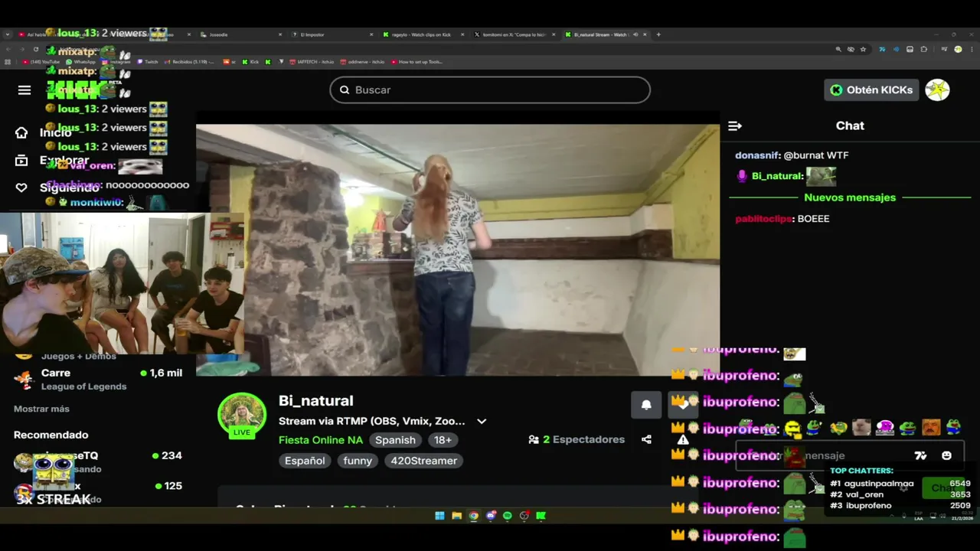980x551 pixels.
Task: Select the Español tag
Action: pyautogui.click(x=305, y=461)
